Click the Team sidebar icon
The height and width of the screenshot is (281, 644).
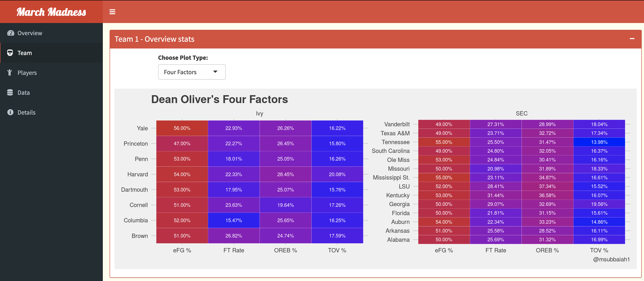pyautogui.click(x=10, y=53)
